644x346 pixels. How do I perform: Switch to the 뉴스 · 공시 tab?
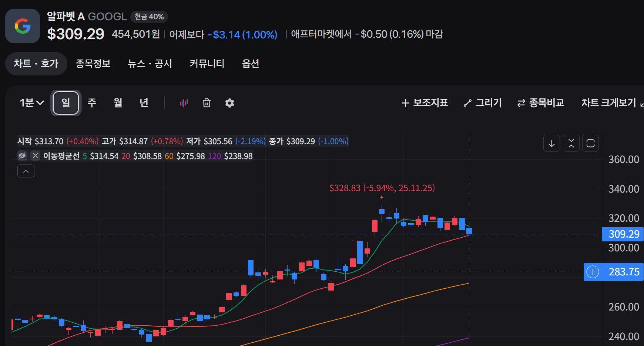[x=150, y=64]
